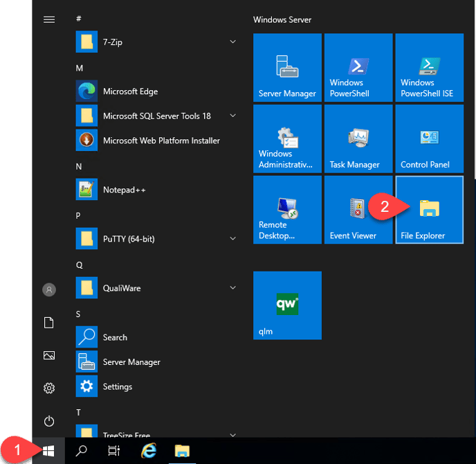476x464 pixels.
Task: Open Server Manager in the app list
Action: coord(156,362)
